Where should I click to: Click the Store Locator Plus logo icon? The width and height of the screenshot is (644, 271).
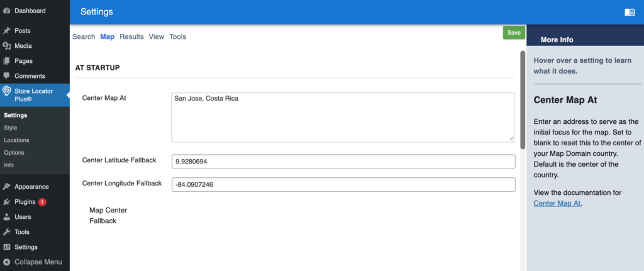tap(6, 92)
